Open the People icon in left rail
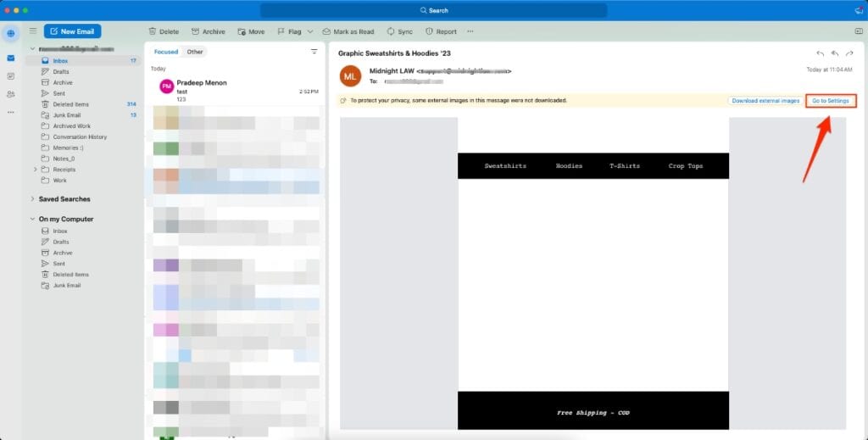868x440 pixels. [x=10, y=95]
